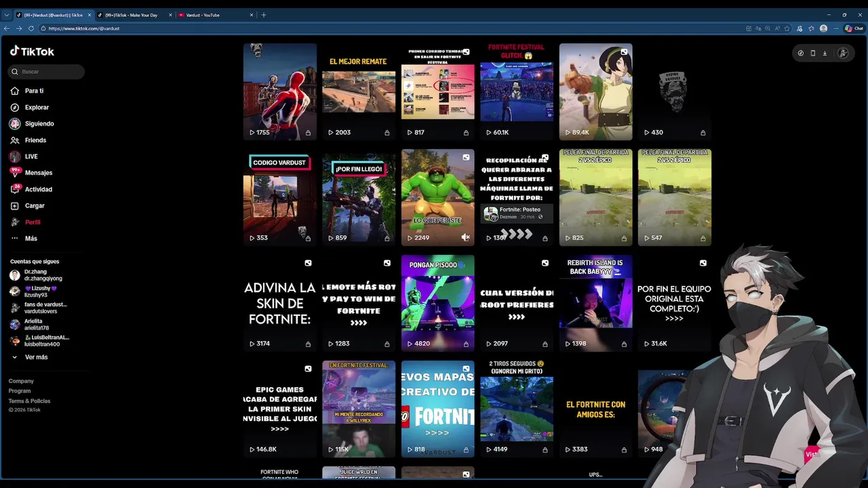Open CODIGO VARDUST video
This screenshot has width=868, height=488.
pyautogui.click(x=280, y=197)
